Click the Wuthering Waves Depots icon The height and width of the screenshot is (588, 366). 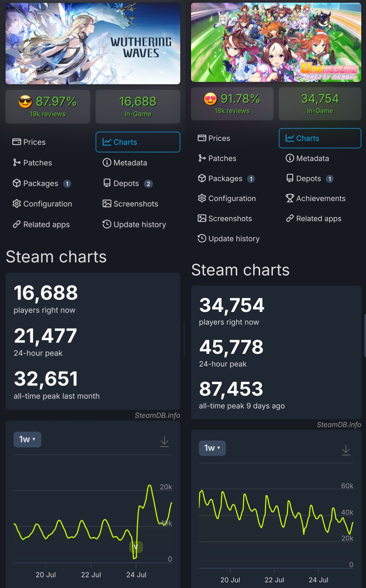coord(107,183)
